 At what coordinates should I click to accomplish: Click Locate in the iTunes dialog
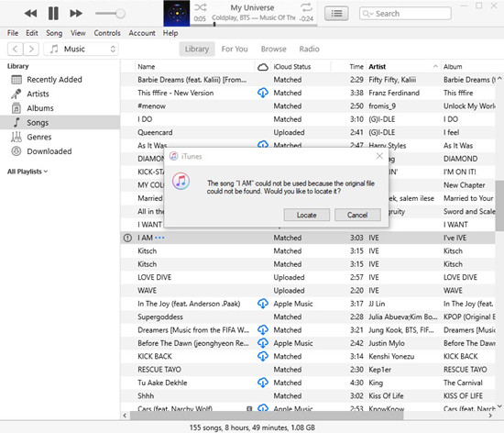tap(306, 215)
